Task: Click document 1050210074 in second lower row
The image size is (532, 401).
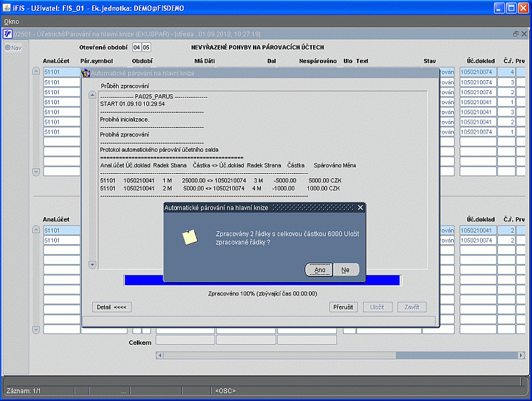Action: (479, 240)
